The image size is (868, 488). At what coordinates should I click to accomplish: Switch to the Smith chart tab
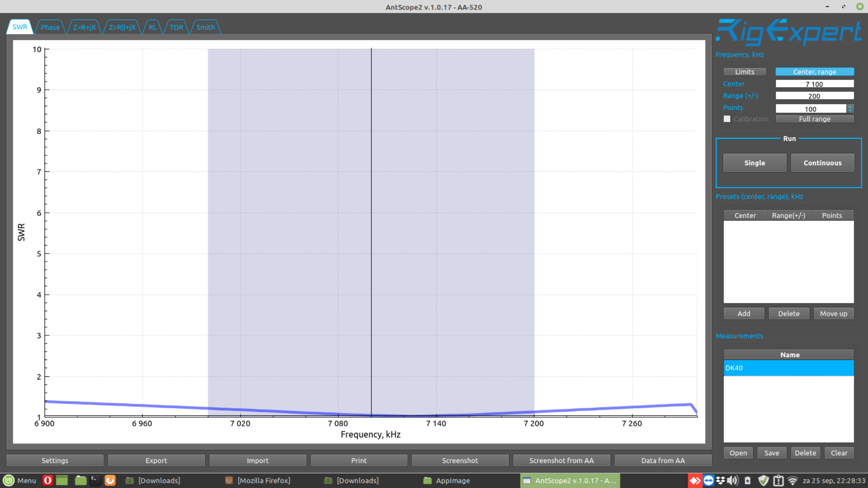[x=205, y=27]
